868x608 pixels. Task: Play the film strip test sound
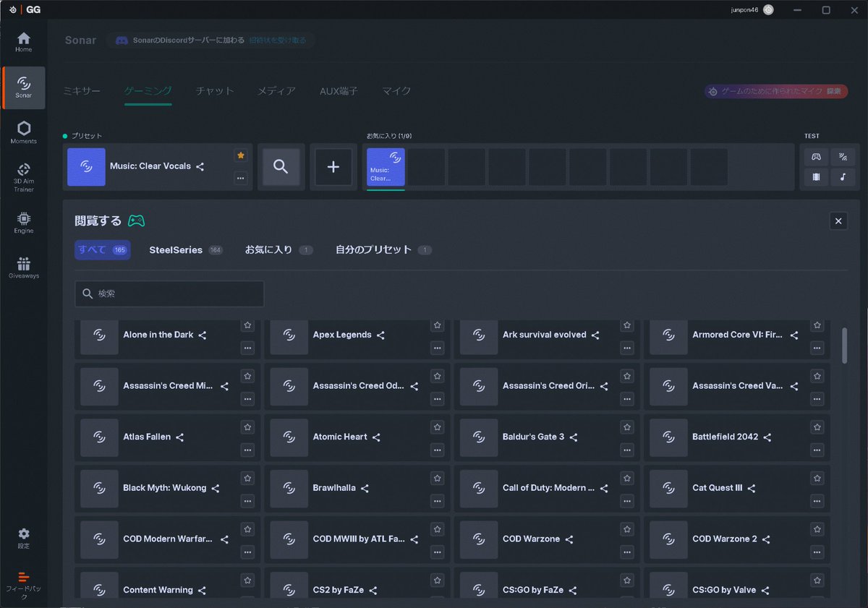(x=816, y=177)
